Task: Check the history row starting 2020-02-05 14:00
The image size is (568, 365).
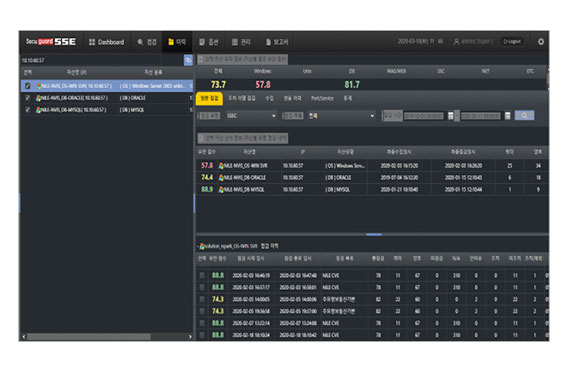Action: click(202, 299)
